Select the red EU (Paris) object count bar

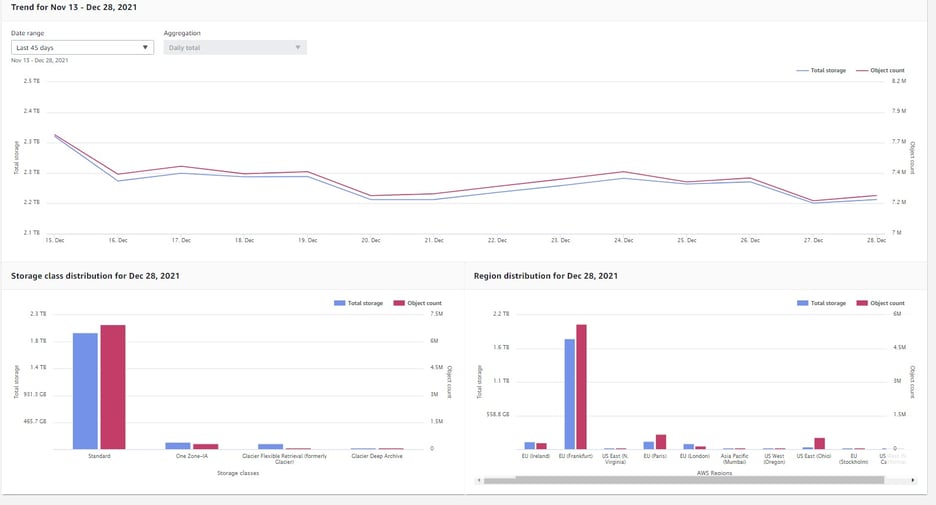tap(661, 441)
